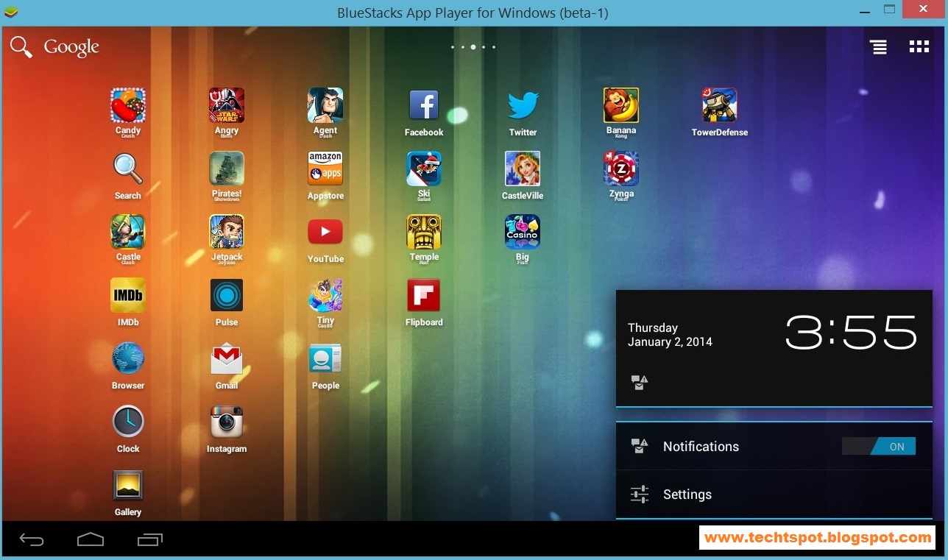Launch the Twitter app

(x=523, y=106)
